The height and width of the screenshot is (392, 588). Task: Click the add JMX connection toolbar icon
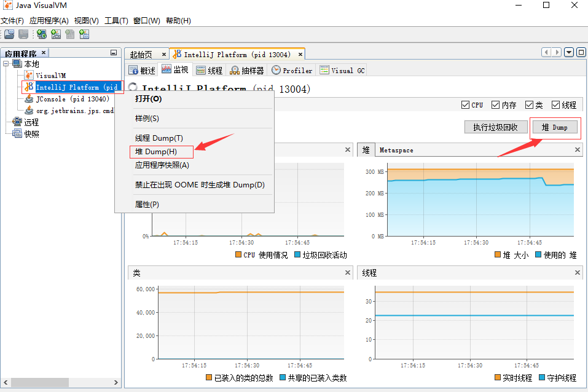56,34
